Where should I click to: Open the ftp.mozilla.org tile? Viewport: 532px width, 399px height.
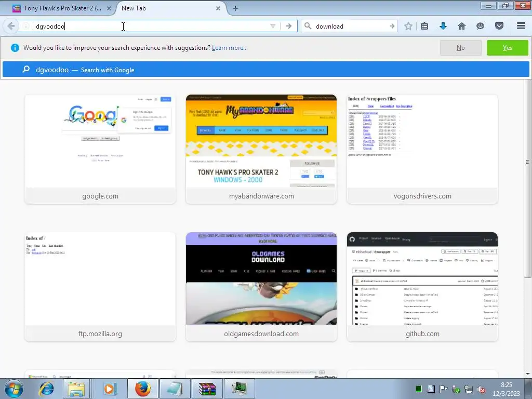[100, 287]
